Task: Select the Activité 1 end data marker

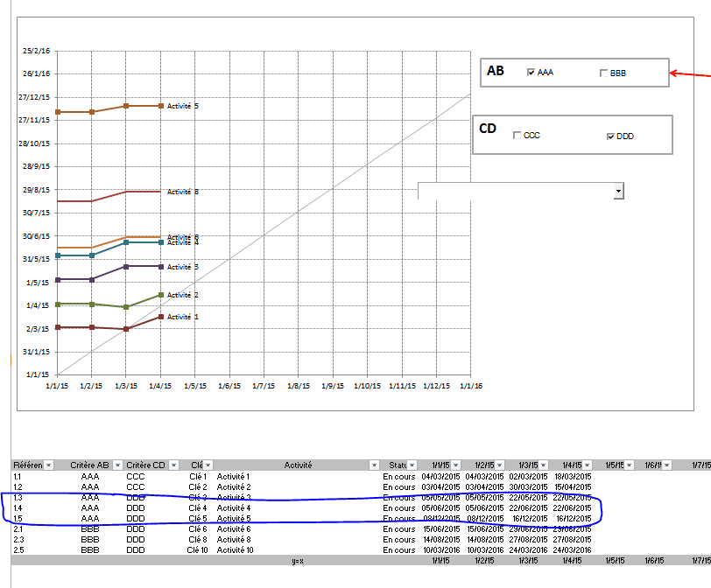Action: pyautogui.click(x=160, y=317)
